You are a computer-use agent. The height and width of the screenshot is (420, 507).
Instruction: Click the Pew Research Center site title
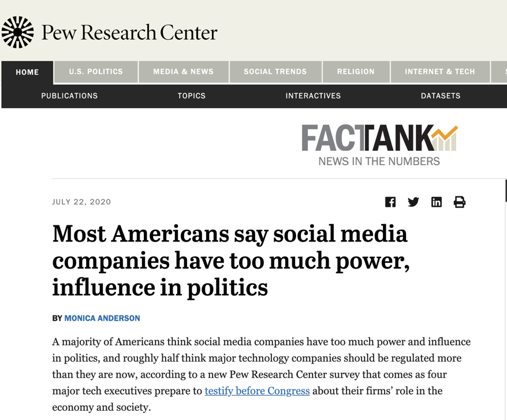[x=129, y=33]
